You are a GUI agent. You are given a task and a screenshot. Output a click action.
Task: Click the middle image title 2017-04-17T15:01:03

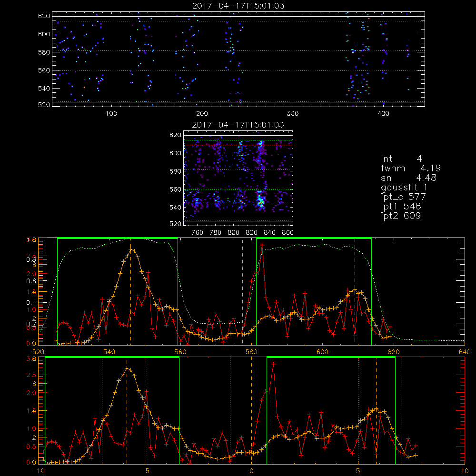tap(238, 125)
